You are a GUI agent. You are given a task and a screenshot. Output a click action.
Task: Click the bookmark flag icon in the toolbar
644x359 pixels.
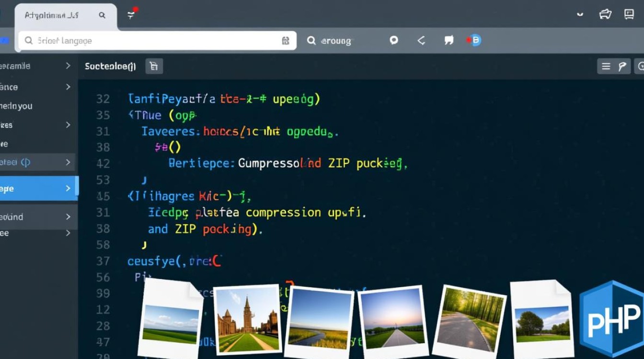(449, 41)
